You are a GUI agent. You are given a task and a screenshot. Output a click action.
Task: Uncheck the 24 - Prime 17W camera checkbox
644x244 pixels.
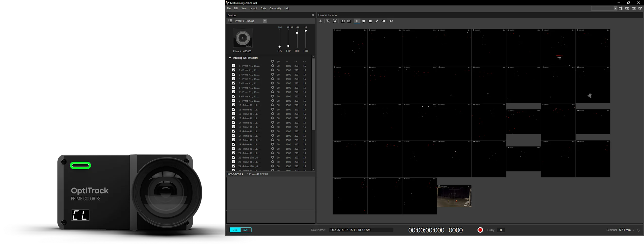(233, 166)
